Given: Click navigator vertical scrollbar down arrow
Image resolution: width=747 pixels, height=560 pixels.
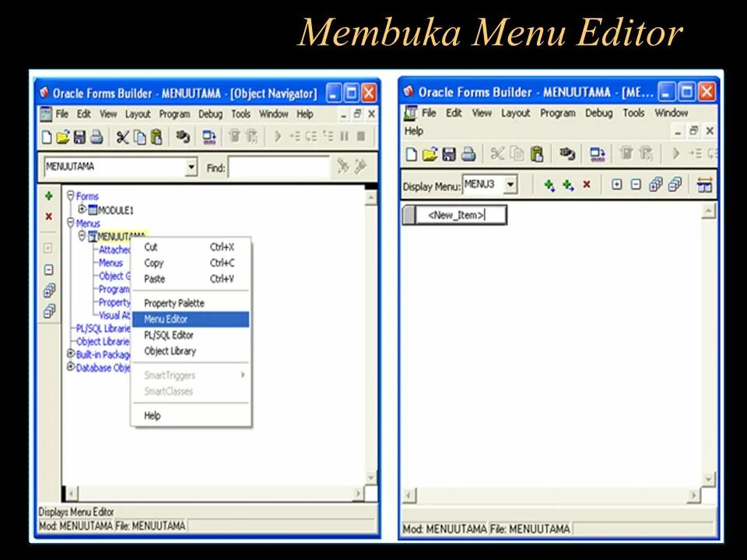Looking at the screenshot, I should click(371, 478).
